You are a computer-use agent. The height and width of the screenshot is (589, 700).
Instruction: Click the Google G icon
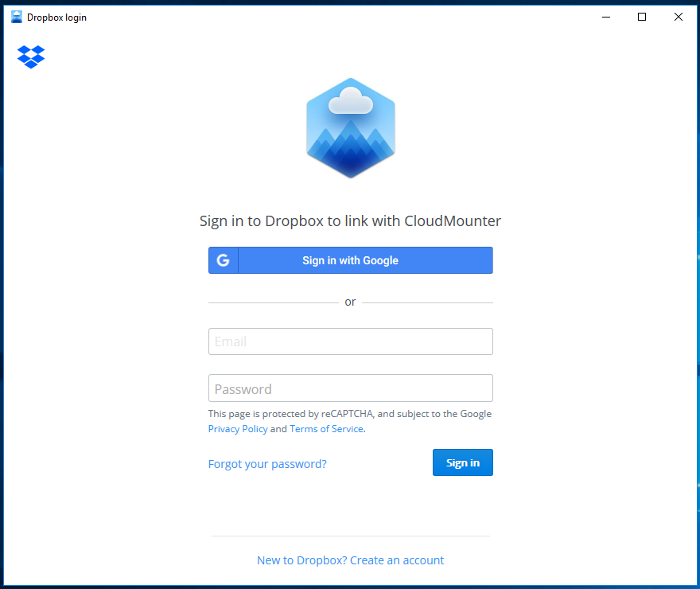coord(224,260)
